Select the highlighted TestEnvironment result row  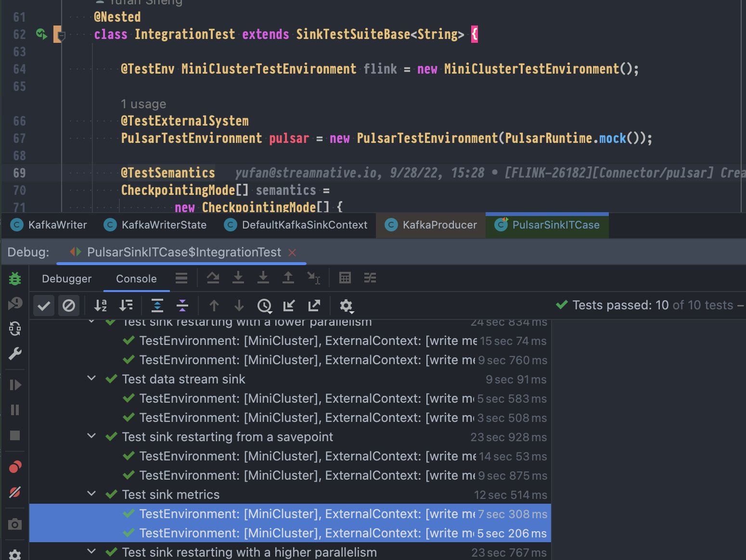289,514
